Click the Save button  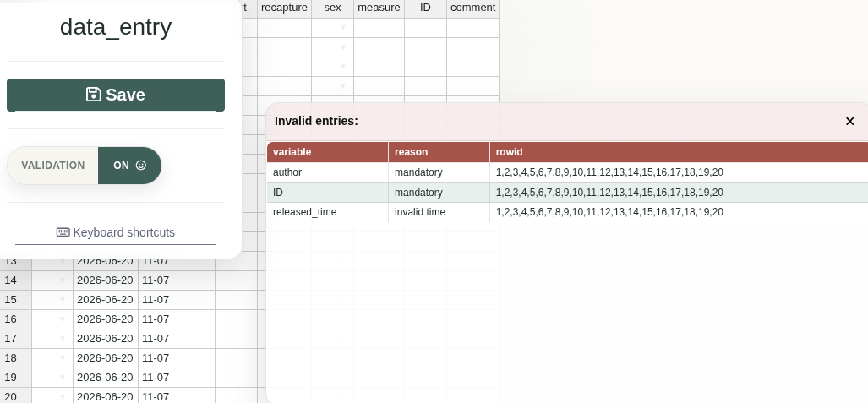click(x=116, y=95)
